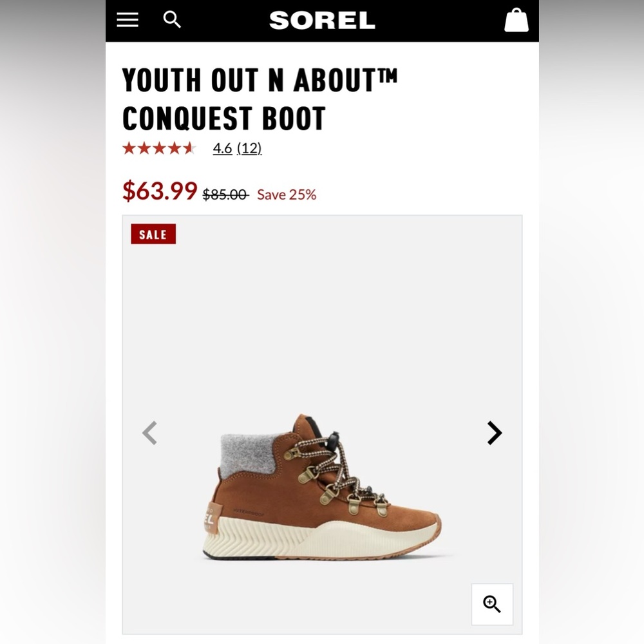Open reviews via the 4.6 rating link
The height and width of the screenshot is (644, 644).
[223, 148]
